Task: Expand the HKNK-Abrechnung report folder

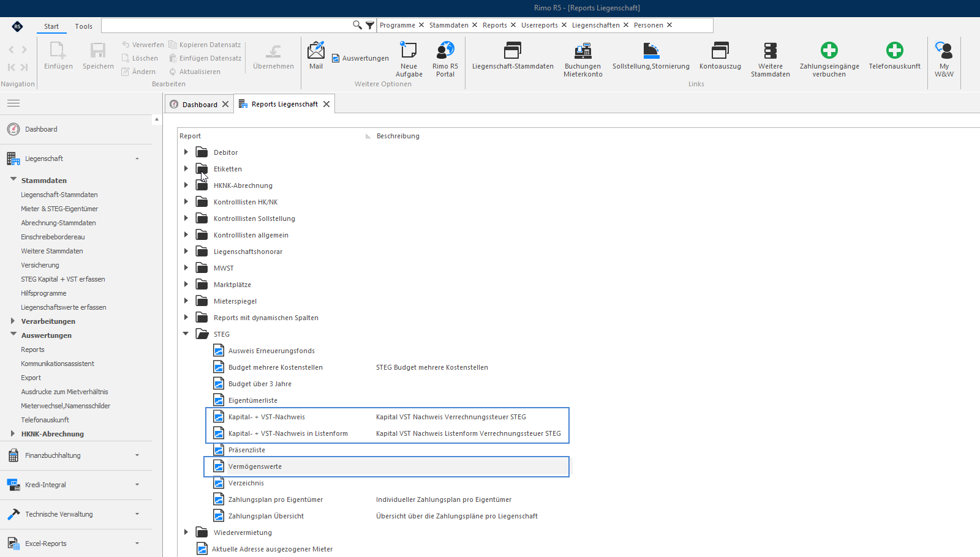Action: (186, 185)
